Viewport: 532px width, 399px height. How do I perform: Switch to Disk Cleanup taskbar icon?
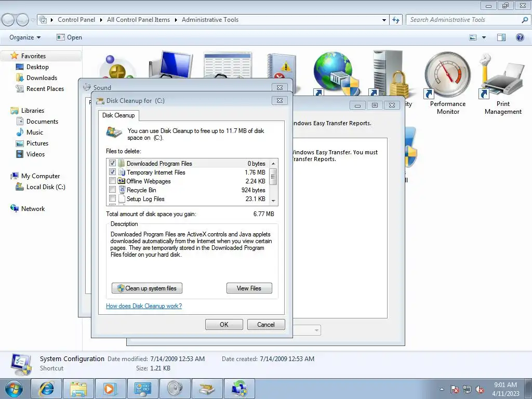pyautogui.click(x=207, y=389)
